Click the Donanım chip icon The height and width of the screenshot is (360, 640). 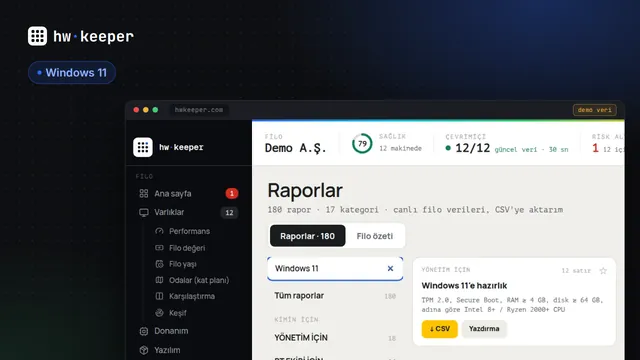(x=144, y=331)
